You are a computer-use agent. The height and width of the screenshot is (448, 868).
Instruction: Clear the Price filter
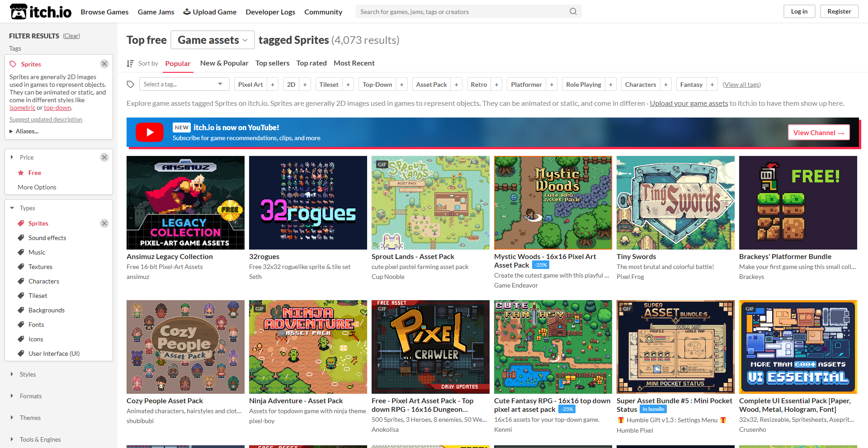[x=104, y=157]
